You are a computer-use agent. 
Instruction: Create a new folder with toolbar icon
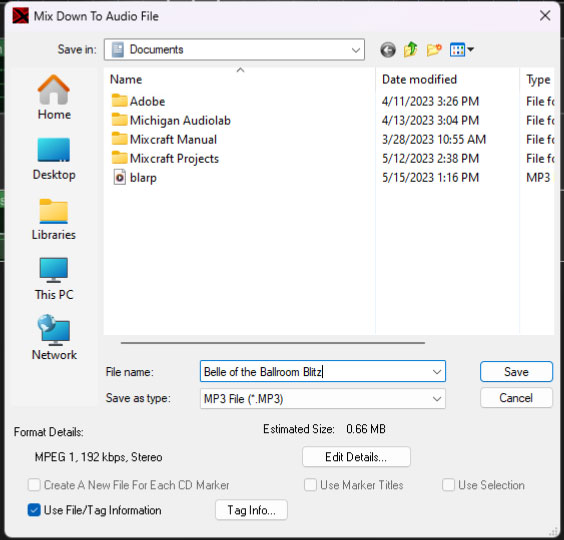tap(434, 50)
